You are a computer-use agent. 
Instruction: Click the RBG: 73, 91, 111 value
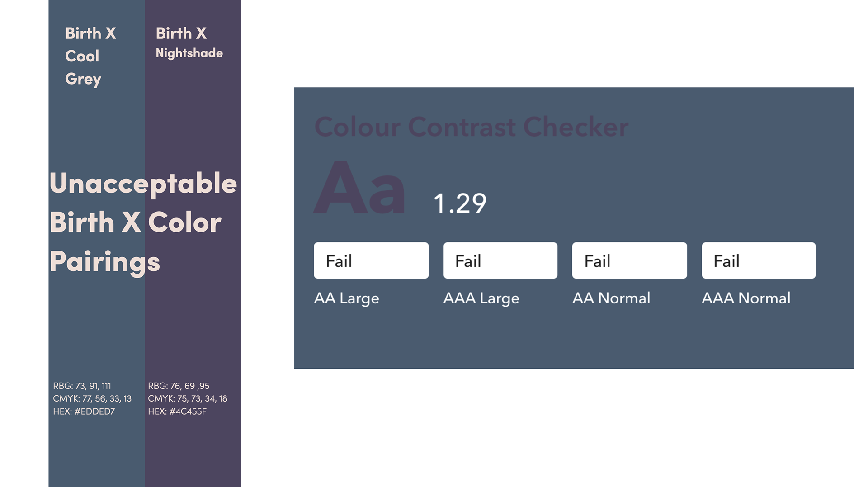click(82, 386)
